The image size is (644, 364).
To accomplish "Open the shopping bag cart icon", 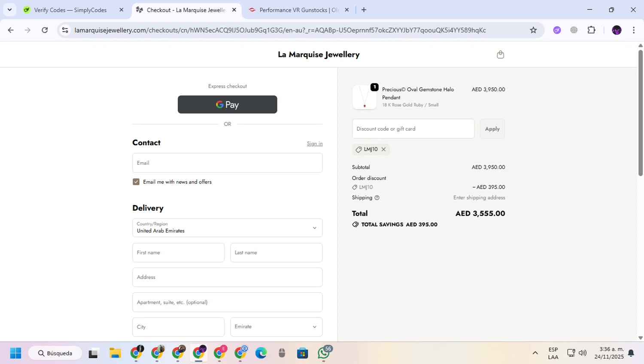I will point(500,55).
